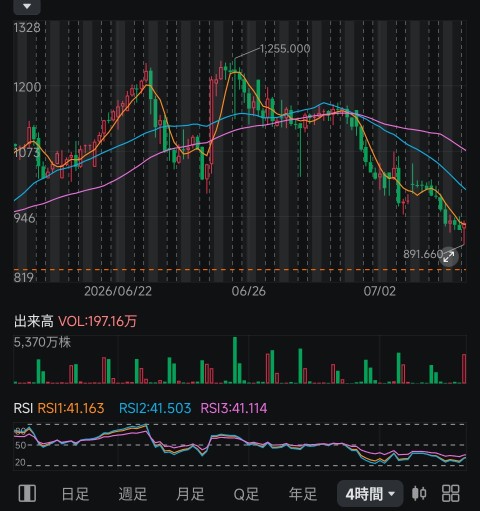Open candlestick chart style icon
480x511 pixels.
(419, 493)
